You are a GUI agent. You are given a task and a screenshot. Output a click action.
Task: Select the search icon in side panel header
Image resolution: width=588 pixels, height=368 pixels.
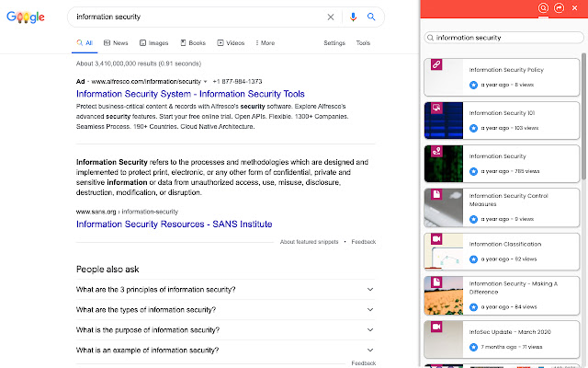(543, 8)
